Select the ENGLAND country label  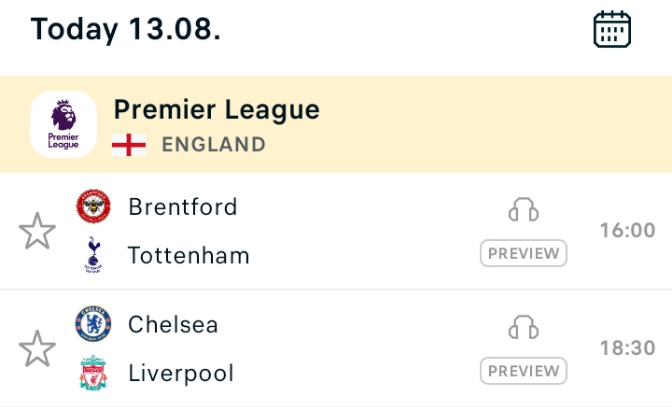213,144
